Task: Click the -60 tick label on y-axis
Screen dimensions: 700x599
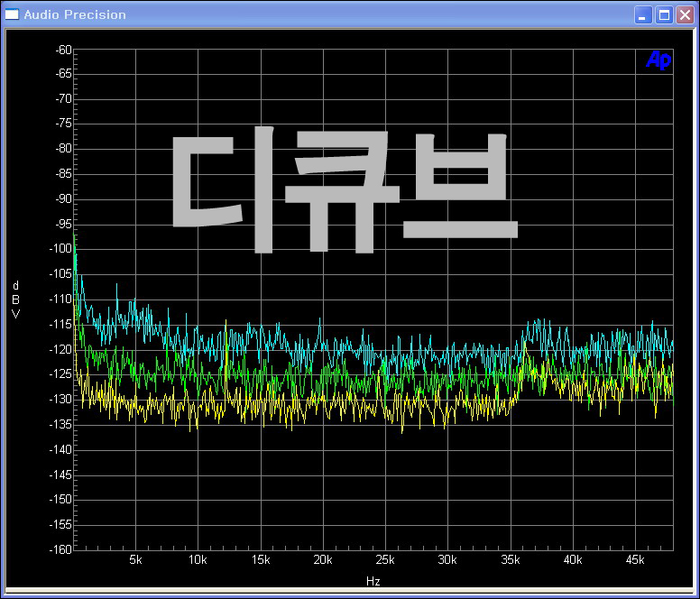Action: coord(62,49)
